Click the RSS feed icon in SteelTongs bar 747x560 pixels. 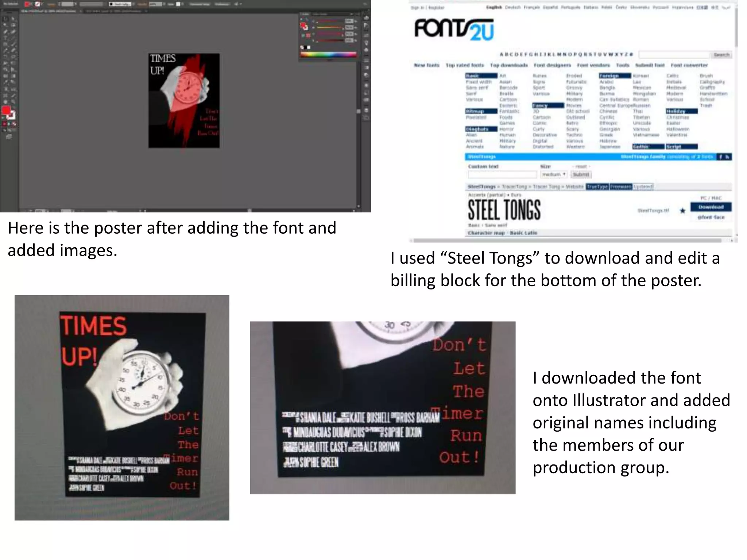(727, 157)
